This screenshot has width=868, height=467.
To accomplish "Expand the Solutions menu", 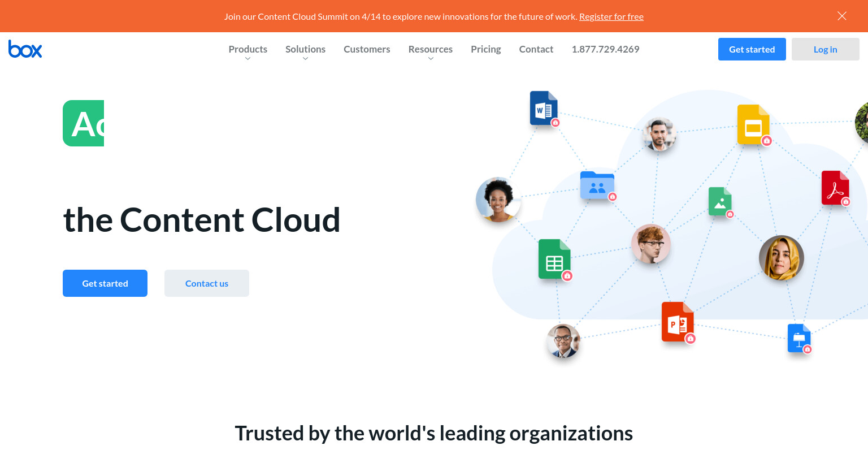I will pyautogui.click(x=305, y=50).
